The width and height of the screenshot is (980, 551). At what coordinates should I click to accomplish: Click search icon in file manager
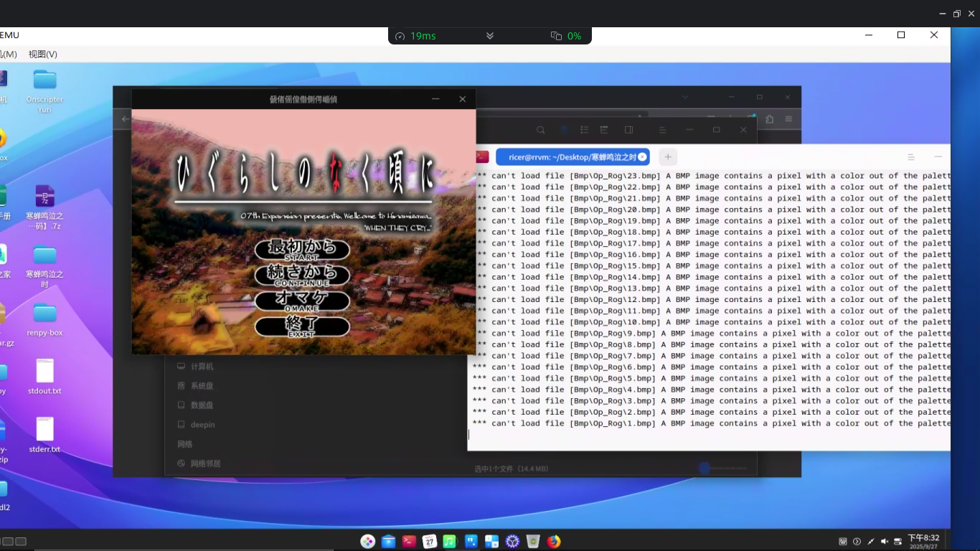[541, 130]
